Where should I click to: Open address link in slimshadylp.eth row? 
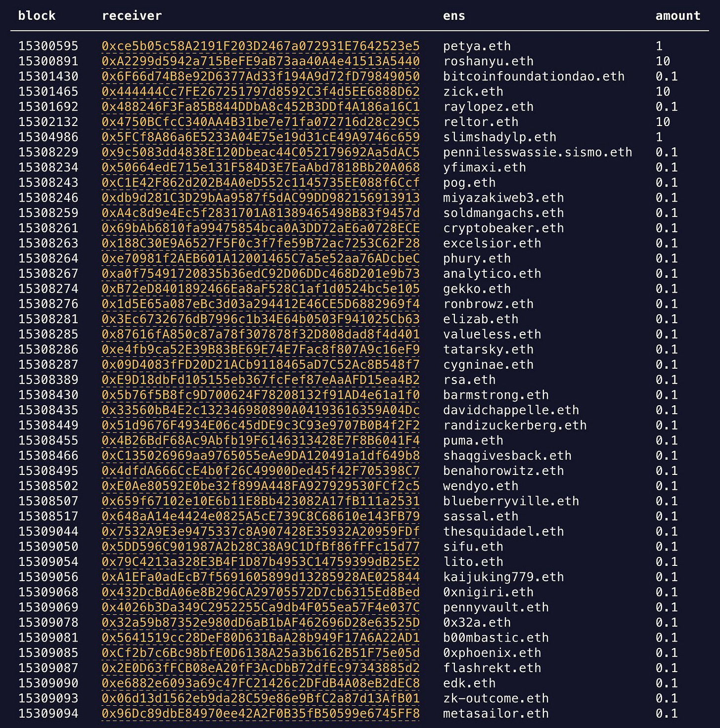(x=261, y=137)
